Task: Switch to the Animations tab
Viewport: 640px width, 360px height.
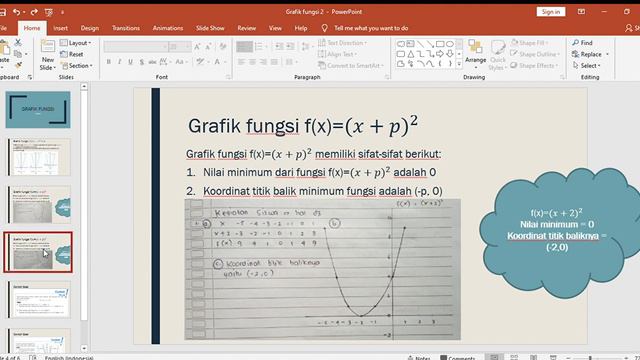Action: pos(168,28)
